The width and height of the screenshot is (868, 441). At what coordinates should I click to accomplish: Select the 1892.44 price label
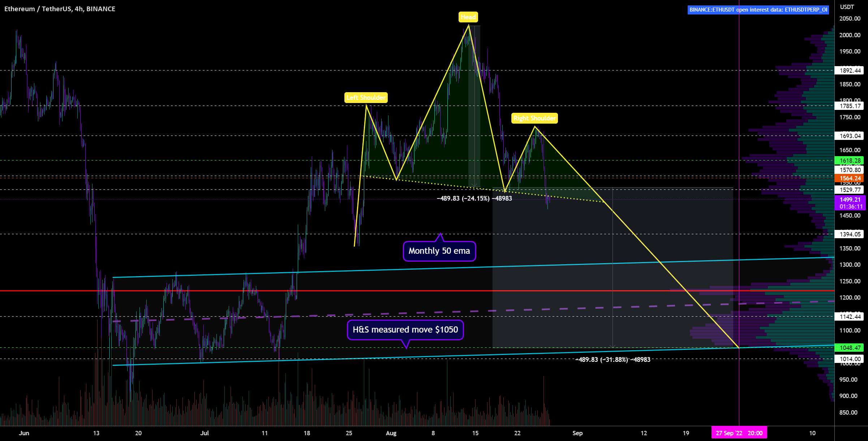(x=850, y=70)
